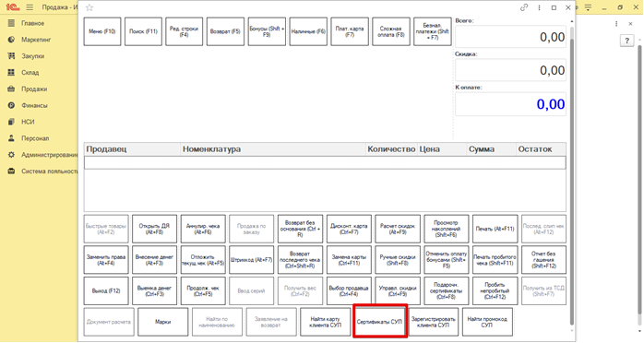Open the hamburger sections menu
Viewport: 644px width, 343px height.
[30, 7]
